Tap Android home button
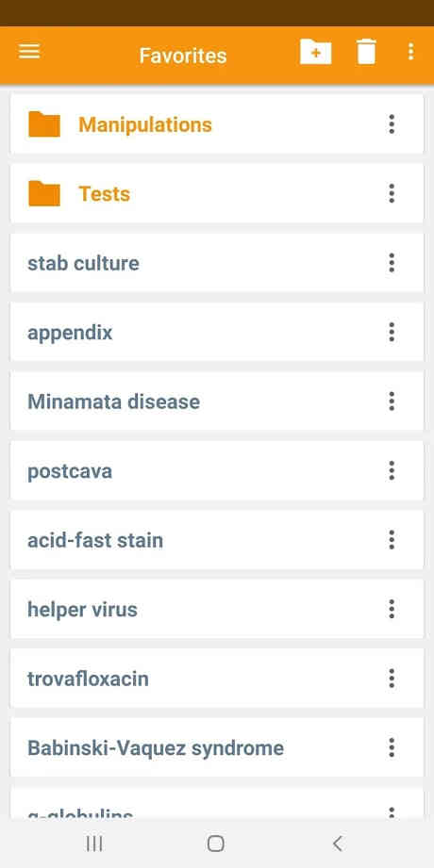 [216, 843]
